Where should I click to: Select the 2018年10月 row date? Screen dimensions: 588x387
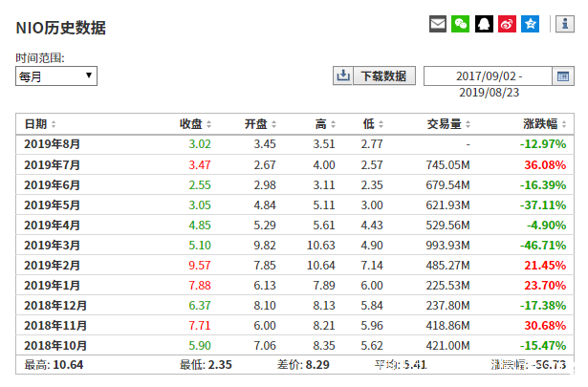coord(55,345)
